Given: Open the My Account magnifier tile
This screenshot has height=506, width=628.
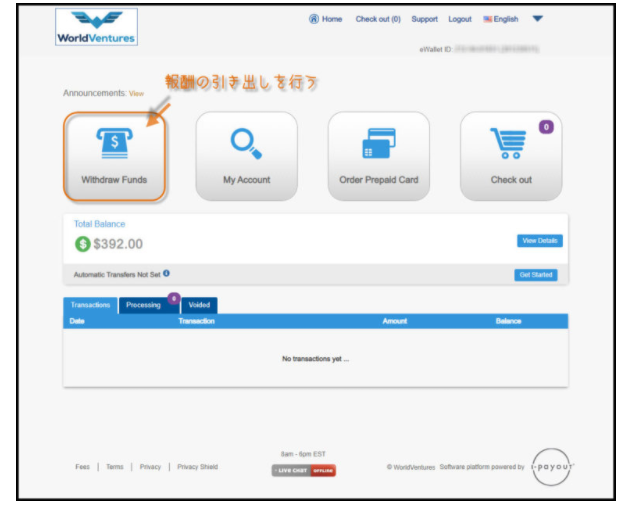Looking at the screenshot, I should pyautogui.click(x=246, y=156).
